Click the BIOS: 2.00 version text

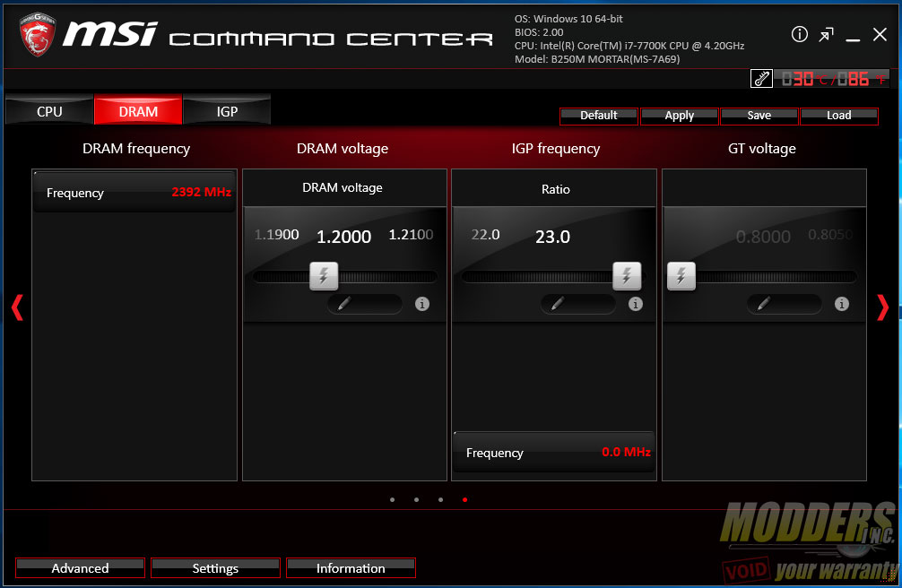point(539,32)
